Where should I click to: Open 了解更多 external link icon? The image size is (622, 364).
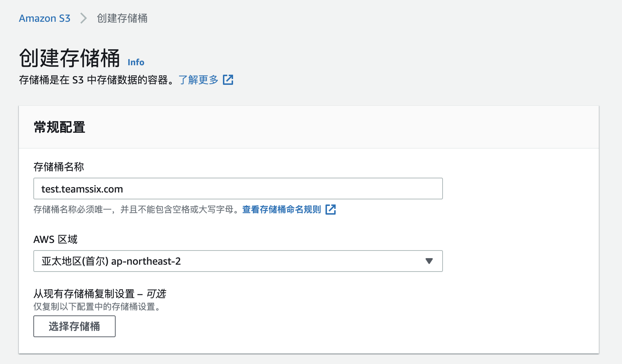click(228, 80)
